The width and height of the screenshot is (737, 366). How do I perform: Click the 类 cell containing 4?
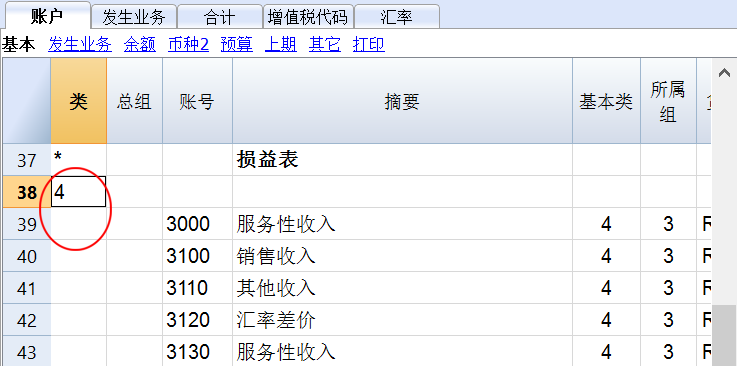78,192
